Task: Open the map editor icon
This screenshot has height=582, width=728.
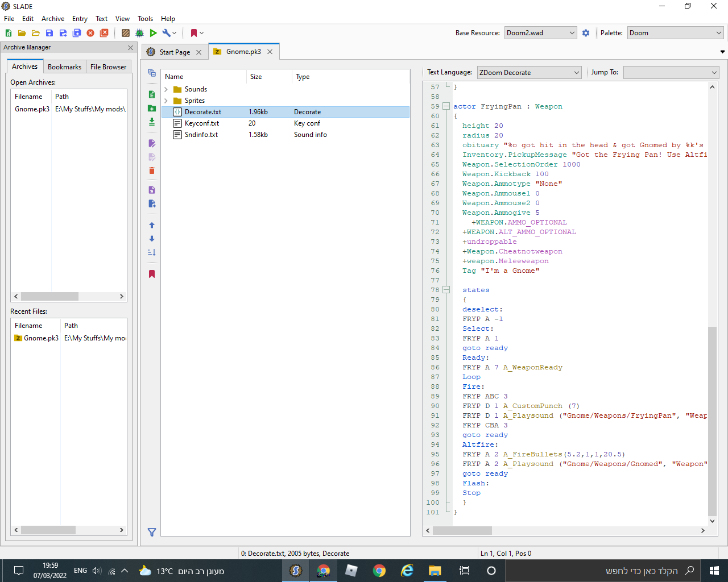Action: point(139,33)
